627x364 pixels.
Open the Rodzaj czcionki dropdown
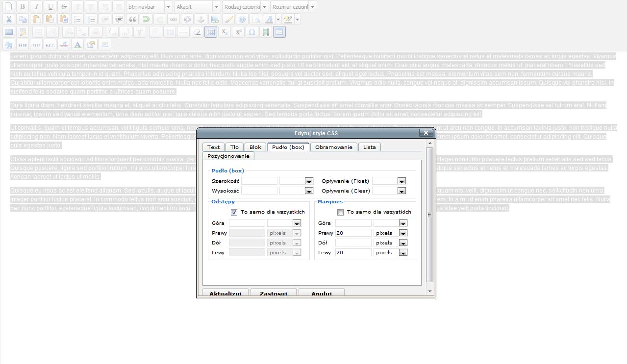[x=264, y=6]
